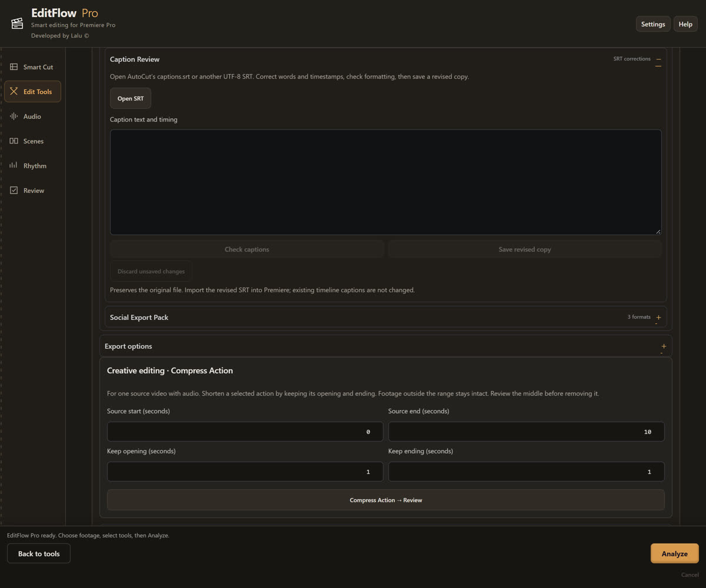Open Rhythm using its bars icon
This screenshot has height=588, width=706.
coord(14,166)
